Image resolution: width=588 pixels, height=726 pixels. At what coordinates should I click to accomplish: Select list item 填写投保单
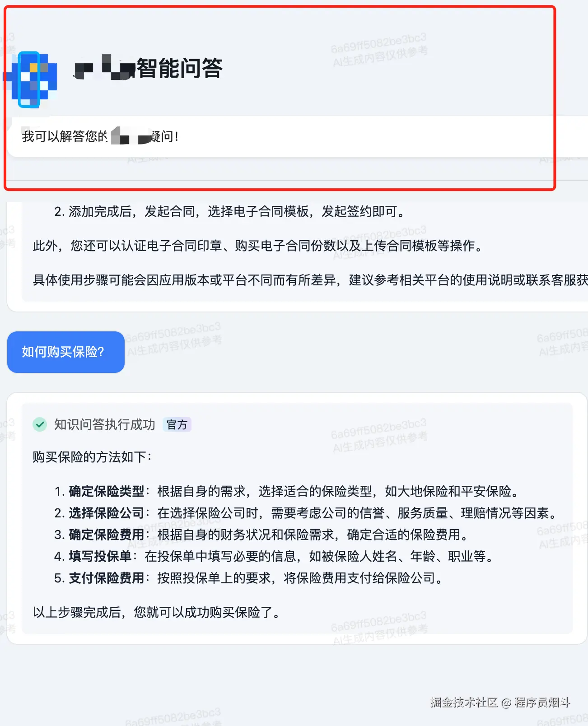click(275, 556)
